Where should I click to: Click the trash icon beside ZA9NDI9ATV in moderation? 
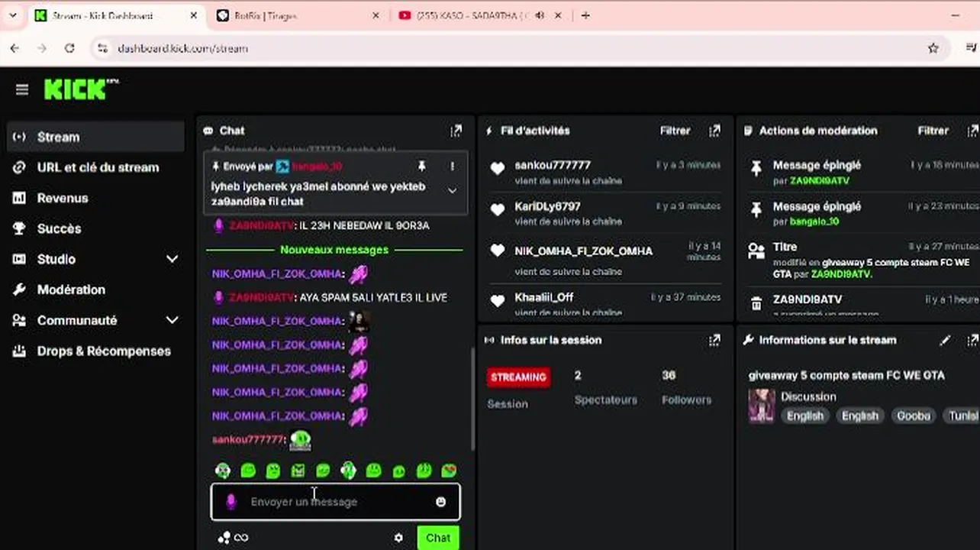click(756, 303)
